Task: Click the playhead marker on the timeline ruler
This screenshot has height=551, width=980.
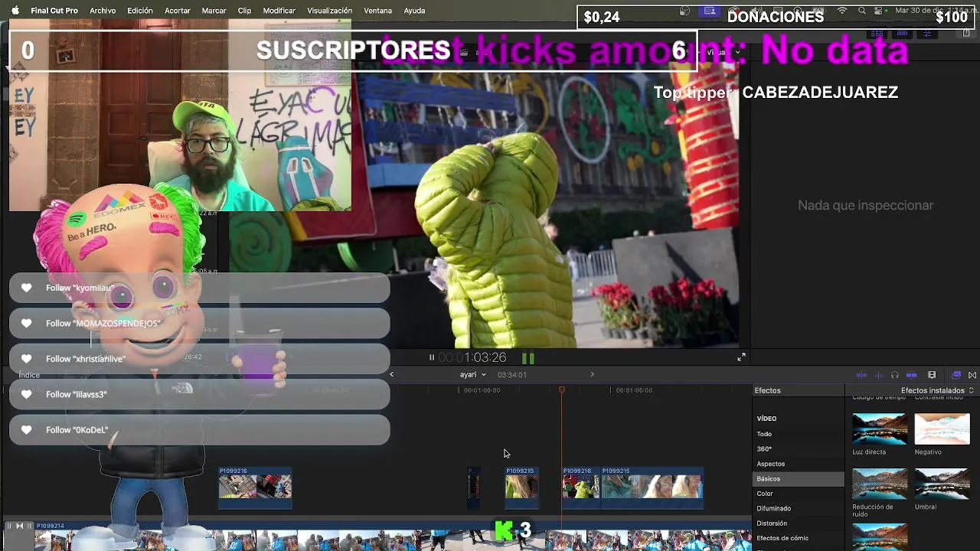Action: tap(562, 390)
